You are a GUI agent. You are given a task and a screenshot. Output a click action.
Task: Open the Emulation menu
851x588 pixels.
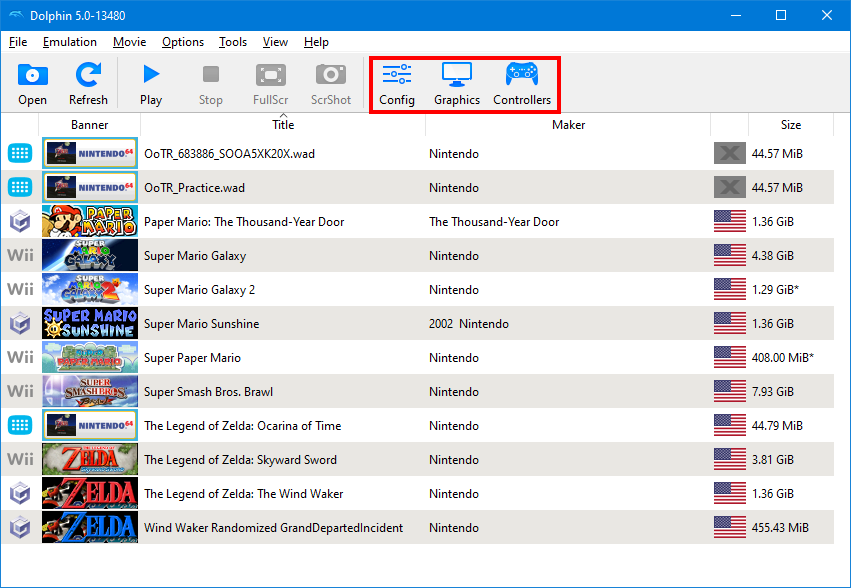(70, 42)
